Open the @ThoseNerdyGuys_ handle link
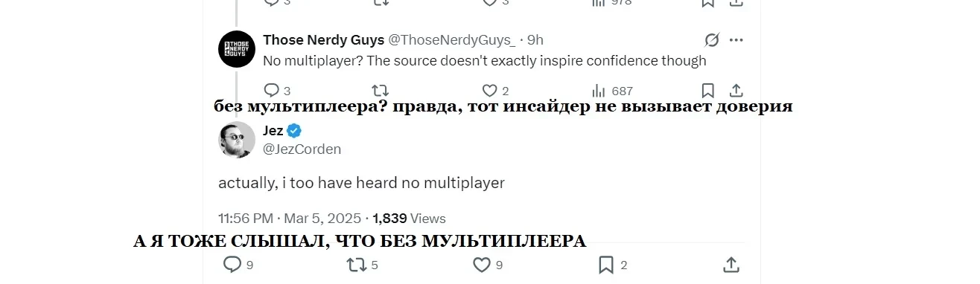This screenshot has height=284, width=980. tap(451, 40)
